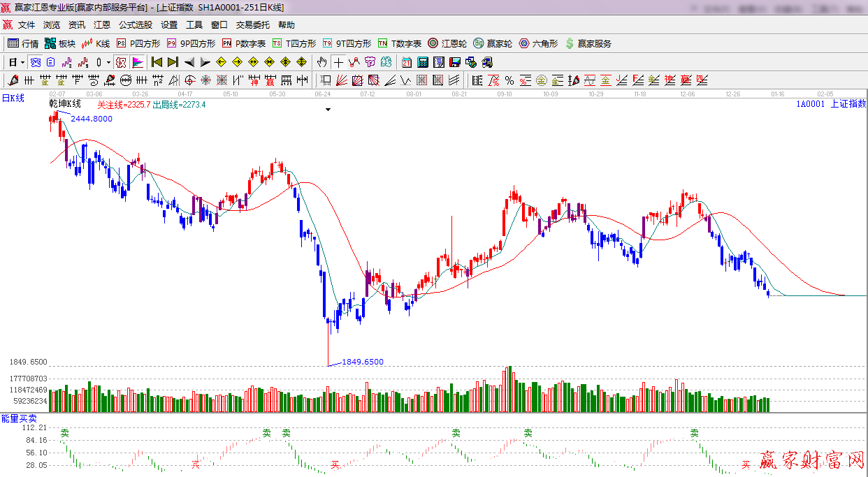Click the 日K线 label at chart top-left
868x477 pixels.
click(x=13, y=98)
